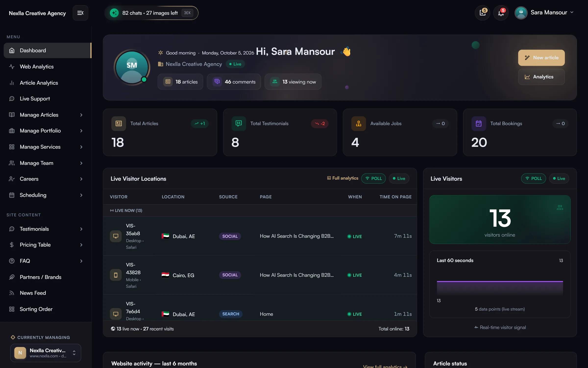
Task: Expand the Manage Articles submenu chevron
Action: 81,115
